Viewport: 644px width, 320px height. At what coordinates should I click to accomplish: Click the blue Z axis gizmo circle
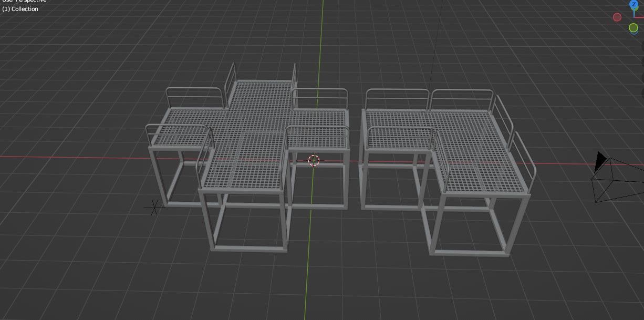633,4
